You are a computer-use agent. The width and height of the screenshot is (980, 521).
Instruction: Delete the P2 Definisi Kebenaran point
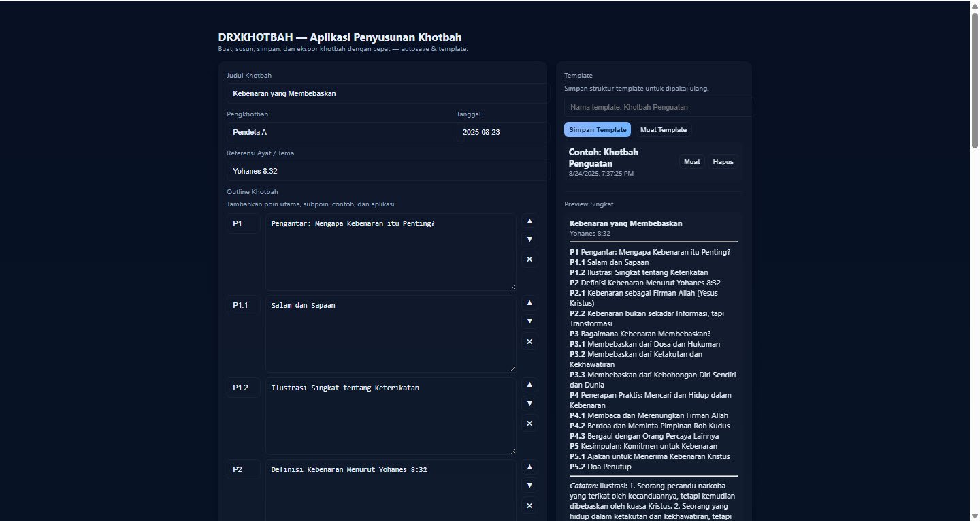(529, 505)
